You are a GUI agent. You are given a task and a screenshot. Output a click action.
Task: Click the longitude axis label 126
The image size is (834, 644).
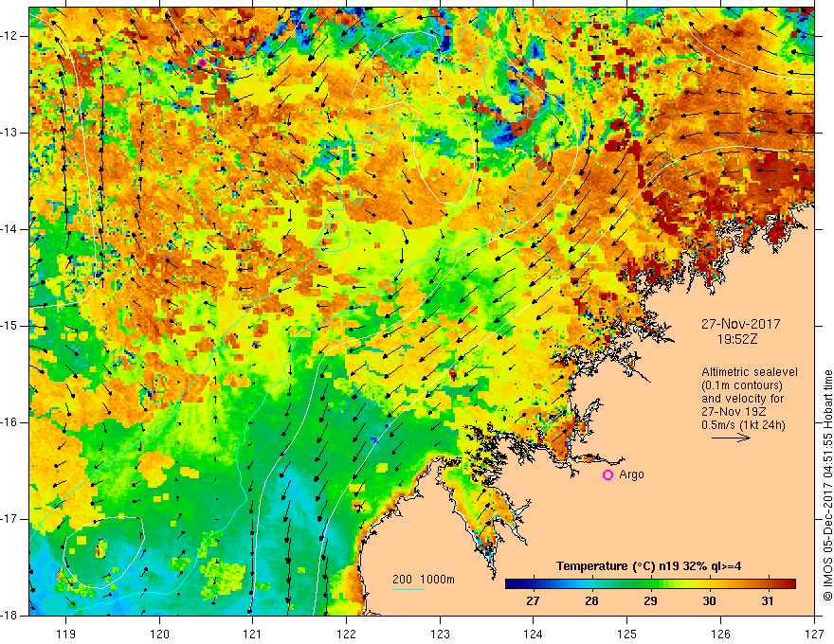tap(720, 634)
